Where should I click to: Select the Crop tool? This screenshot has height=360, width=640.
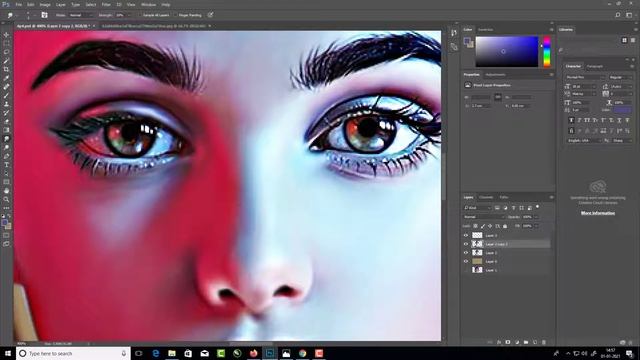tap(6, 69)
